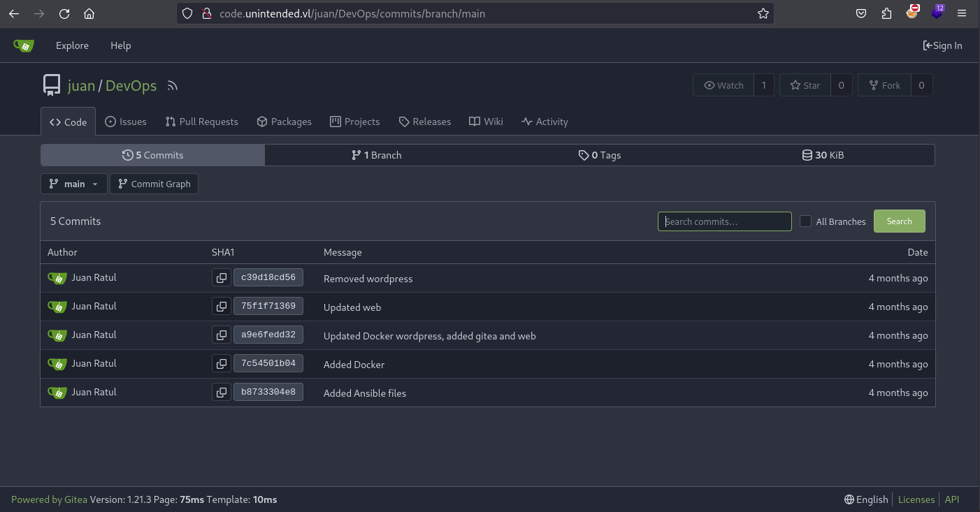Open the Pocket save icon
The image size is (980, 512).
(862, 13)
